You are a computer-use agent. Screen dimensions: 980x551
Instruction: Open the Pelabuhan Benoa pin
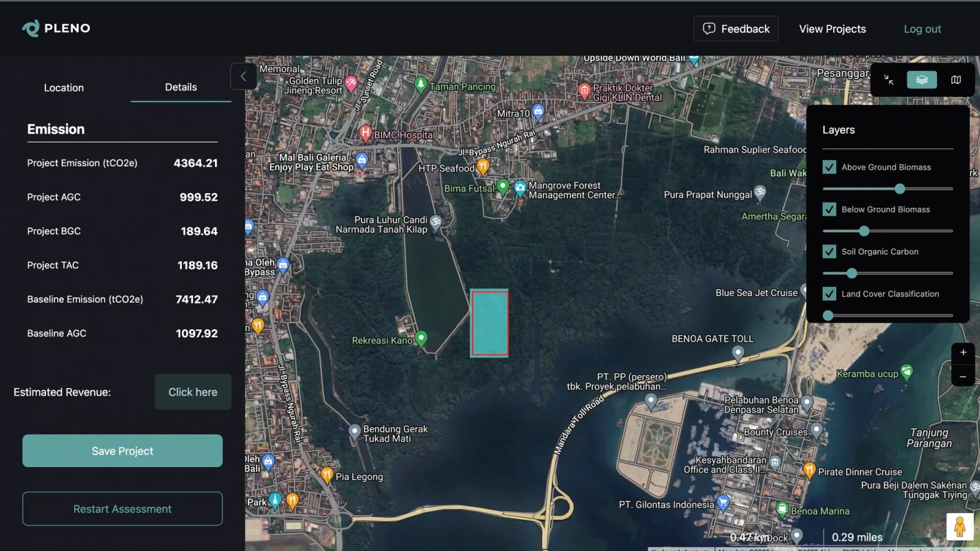[807, 403]
